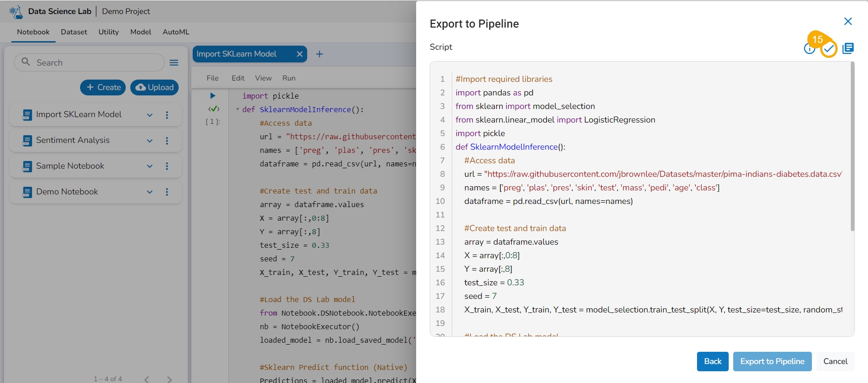Screen dimensions: 868x383
Task: Add a new notebook tab with plus
Action: coord(319,54)
